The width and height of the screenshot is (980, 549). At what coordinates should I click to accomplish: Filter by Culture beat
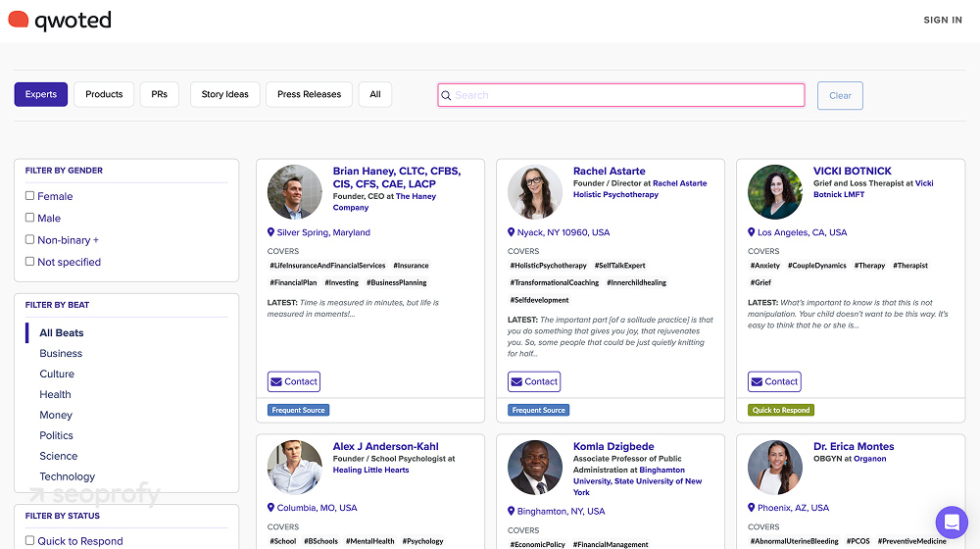[57, 374]
